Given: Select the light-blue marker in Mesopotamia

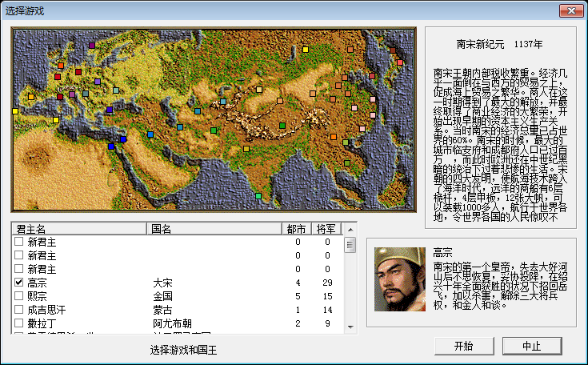Looking at the screenshot, I should pyautogui.click(x=150, y=134).
